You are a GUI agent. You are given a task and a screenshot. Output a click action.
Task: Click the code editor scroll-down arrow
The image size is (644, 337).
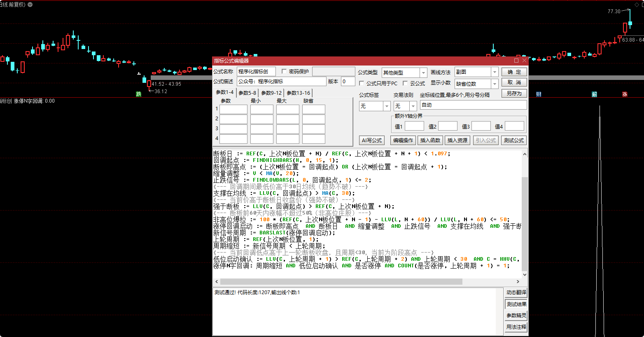click(x=525, y=275)
